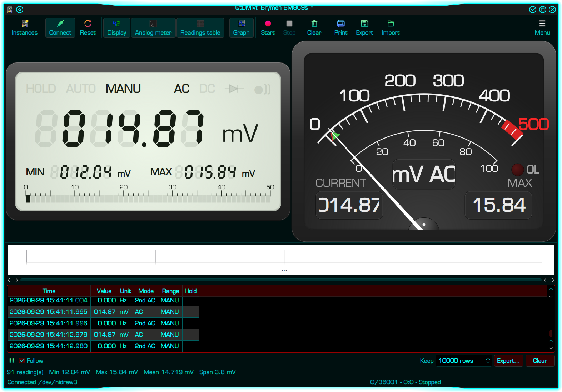Select the row with time 15:41:11.996
This screenshot has height=392, width=562.
pos(103,323)
